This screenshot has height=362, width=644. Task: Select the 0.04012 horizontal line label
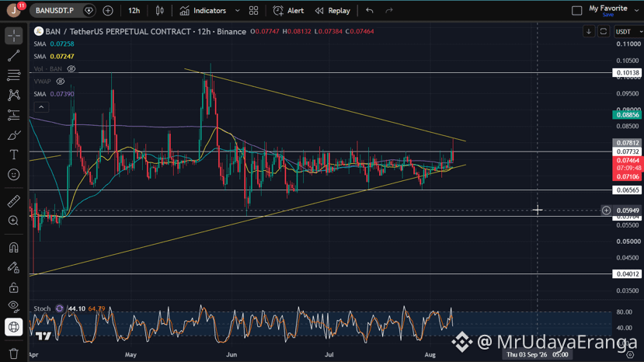[628, 274]
